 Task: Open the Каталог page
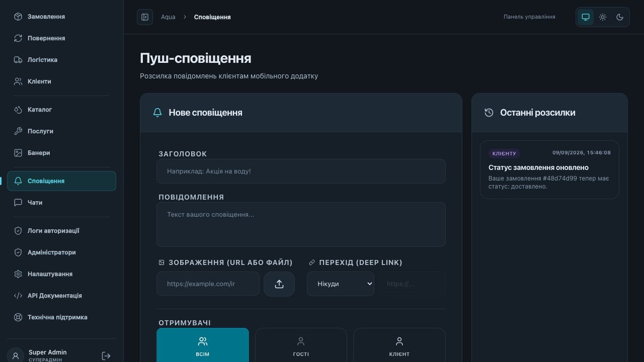[61, 110]
